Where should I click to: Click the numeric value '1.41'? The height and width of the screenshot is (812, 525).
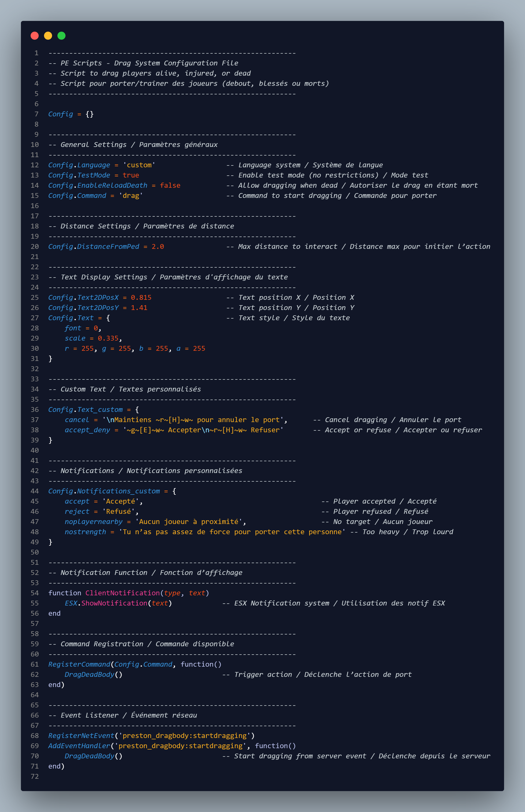(x=139, y=308)
